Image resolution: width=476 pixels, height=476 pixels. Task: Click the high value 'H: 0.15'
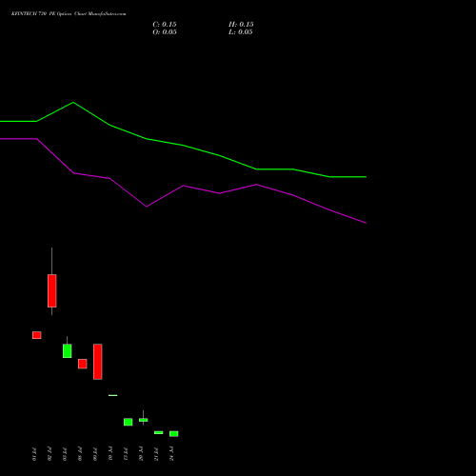coord(241,25)
